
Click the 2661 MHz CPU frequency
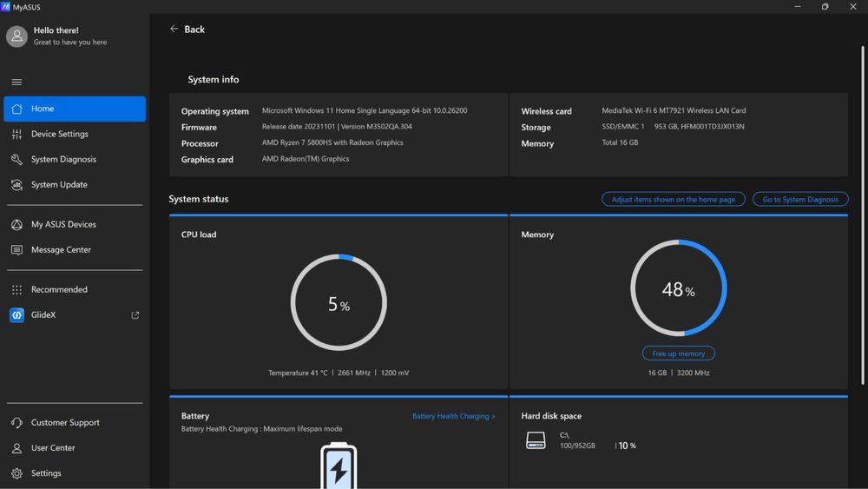[354, 373]
